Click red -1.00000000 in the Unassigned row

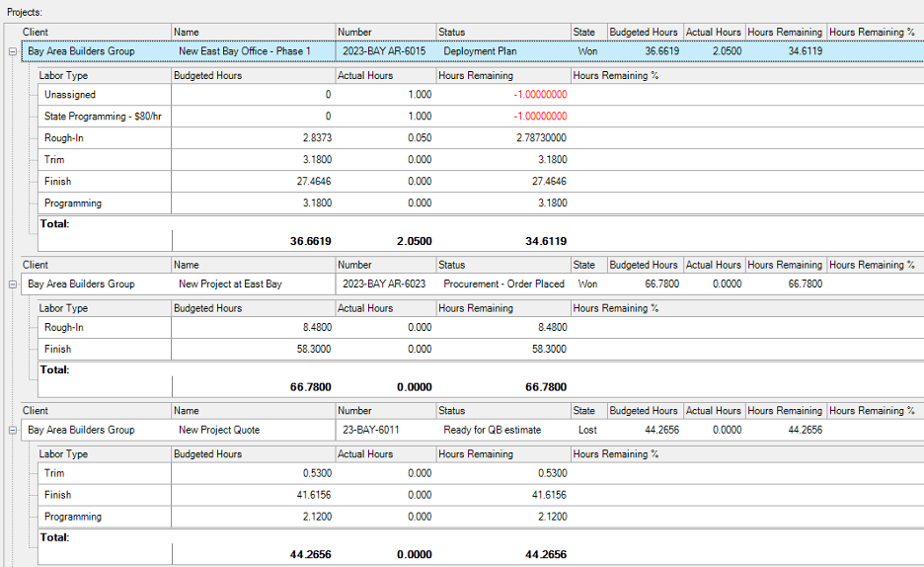[540, 94]
